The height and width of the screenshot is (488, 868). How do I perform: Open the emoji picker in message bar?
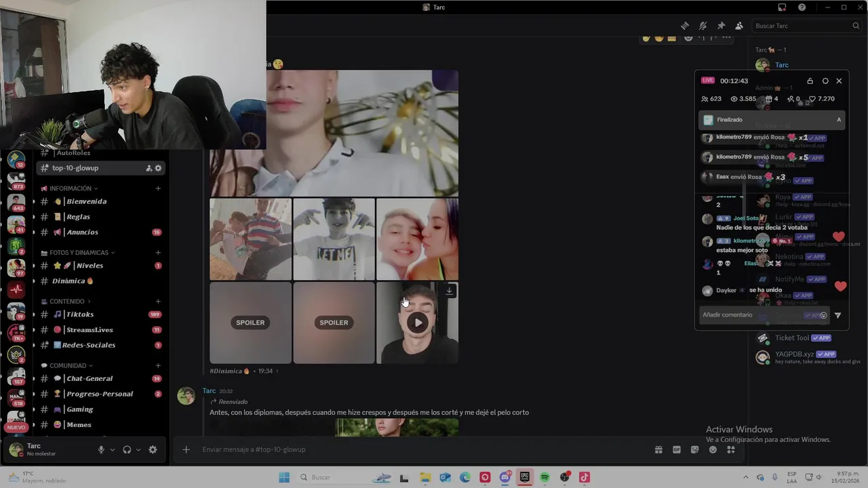point(713,449)
